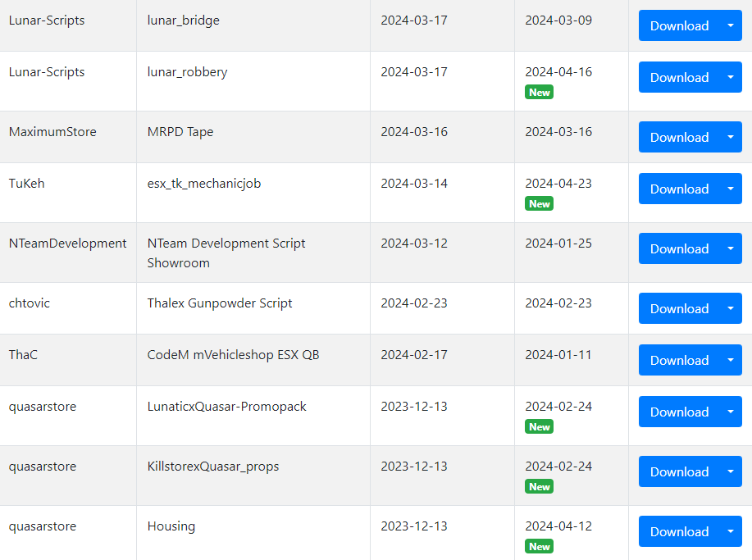Image resolution: width=752 pixels, height=560 pixels.
Task: Click date 2024-03-14 in TuKeh row
Action: (x=414, y=184)
